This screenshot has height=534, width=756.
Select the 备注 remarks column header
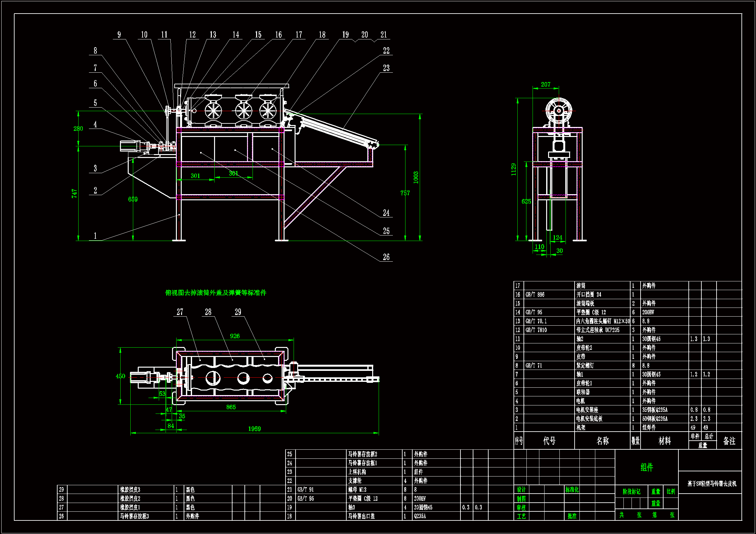coord(729,441)
